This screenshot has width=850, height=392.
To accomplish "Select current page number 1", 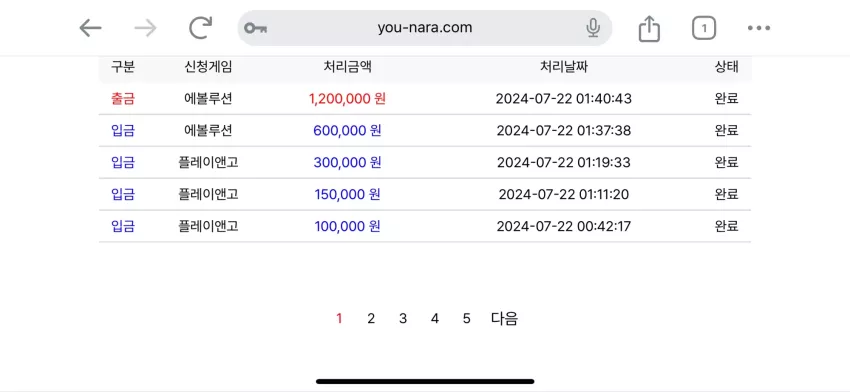I will (339, 319).
